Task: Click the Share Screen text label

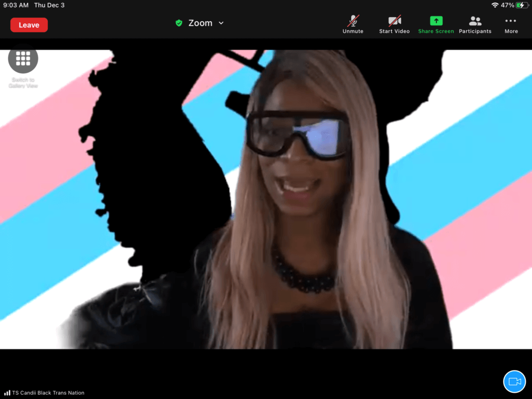Action: (x=436, y=31)
